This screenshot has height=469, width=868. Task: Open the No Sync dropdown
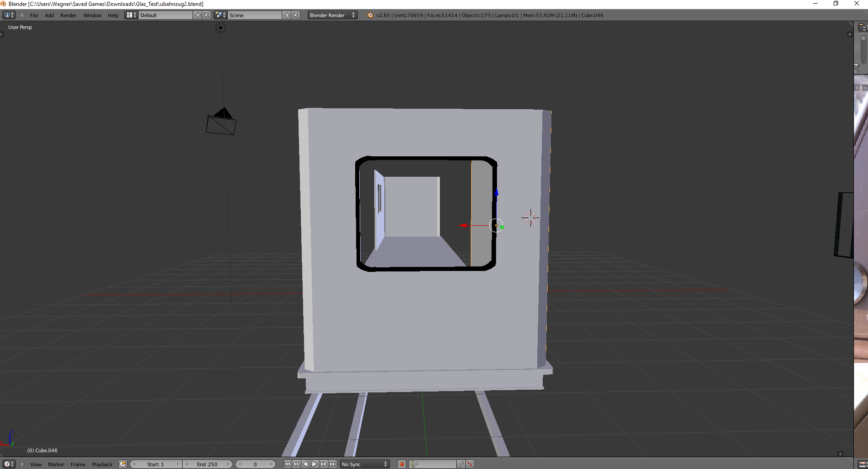365,464
